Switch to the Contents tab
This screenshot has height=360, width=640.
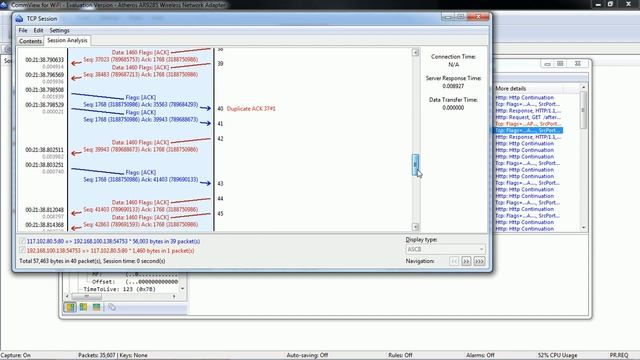tap(30, 41)
